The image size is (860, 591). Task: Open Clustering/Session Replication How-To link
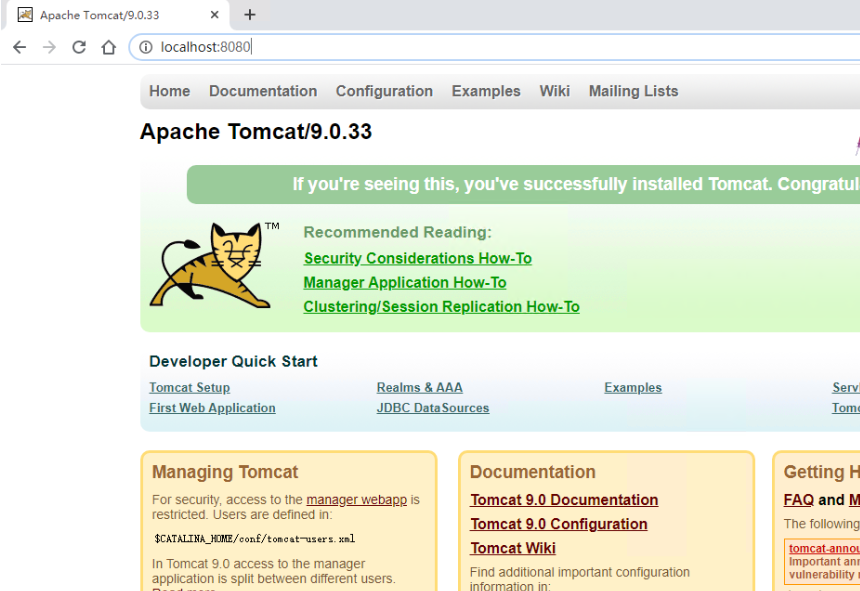point(442,306)
